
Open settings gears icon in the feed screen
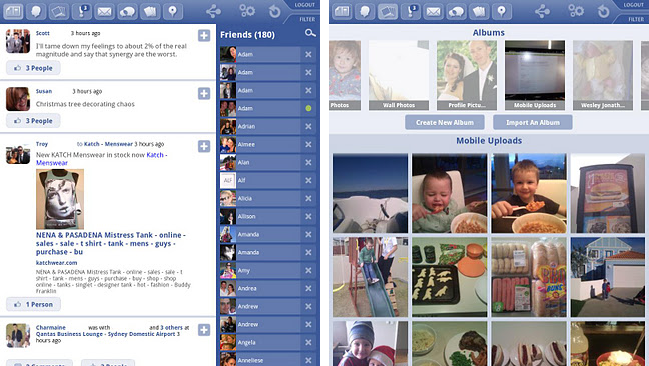tap(247, 11)
